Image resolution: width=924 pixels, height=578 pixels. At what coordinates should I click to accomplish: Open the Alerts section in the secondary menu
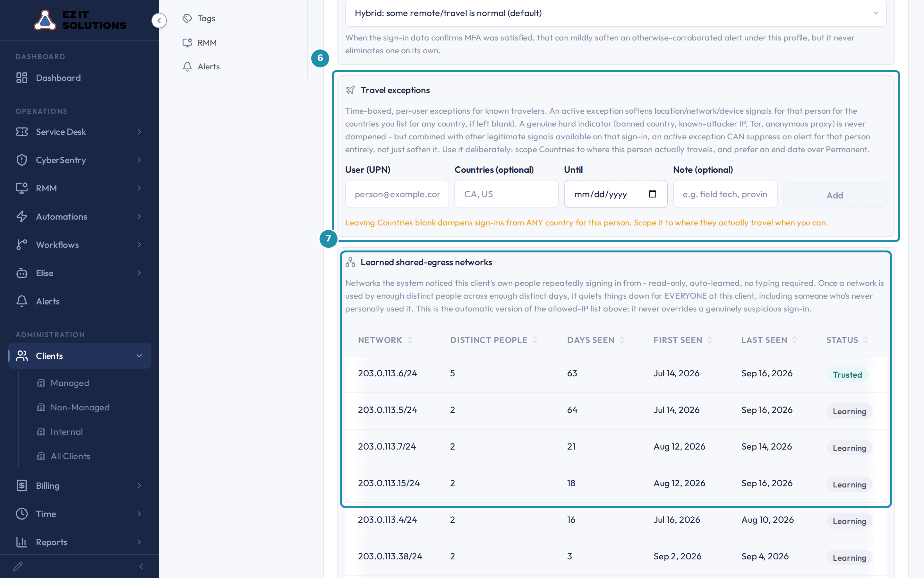coord(201,67)
